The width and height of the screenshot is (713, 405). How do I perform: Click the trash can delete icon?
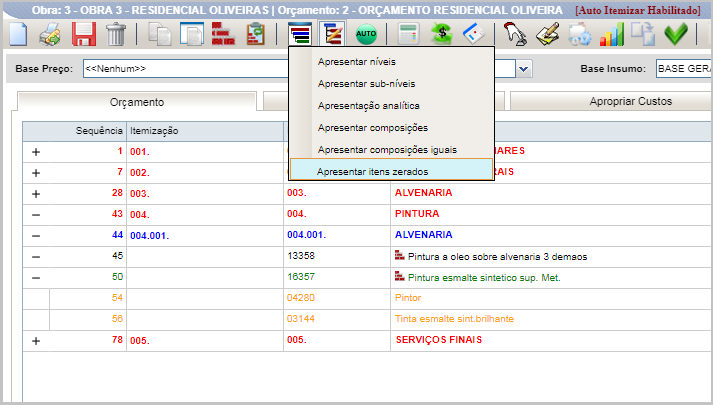click(x=116, y=35)
